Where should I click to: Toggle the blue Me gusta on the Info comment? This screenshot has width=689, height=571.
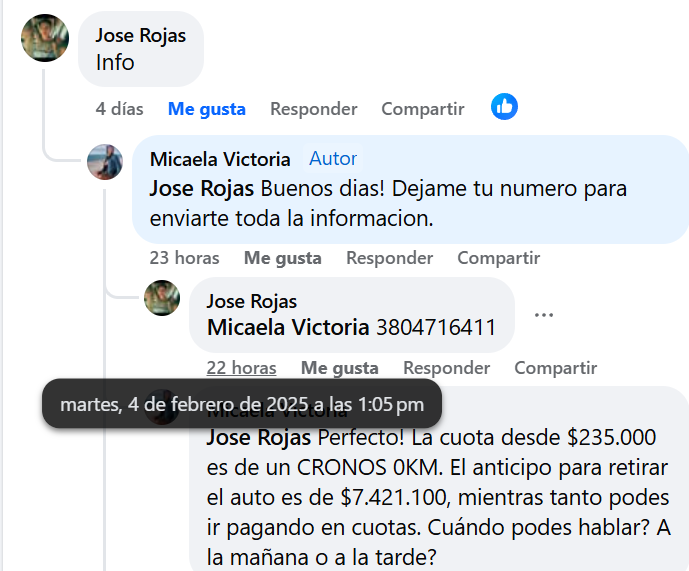click(207, 109)
